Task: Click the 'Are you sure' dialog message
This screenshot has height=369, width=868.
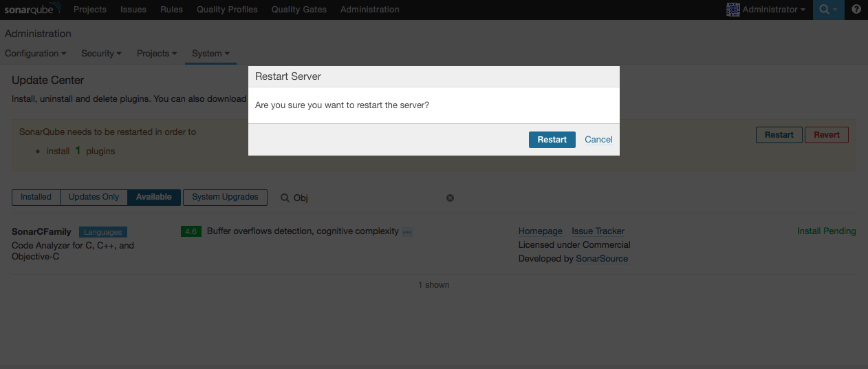Action: coord(342,105)
